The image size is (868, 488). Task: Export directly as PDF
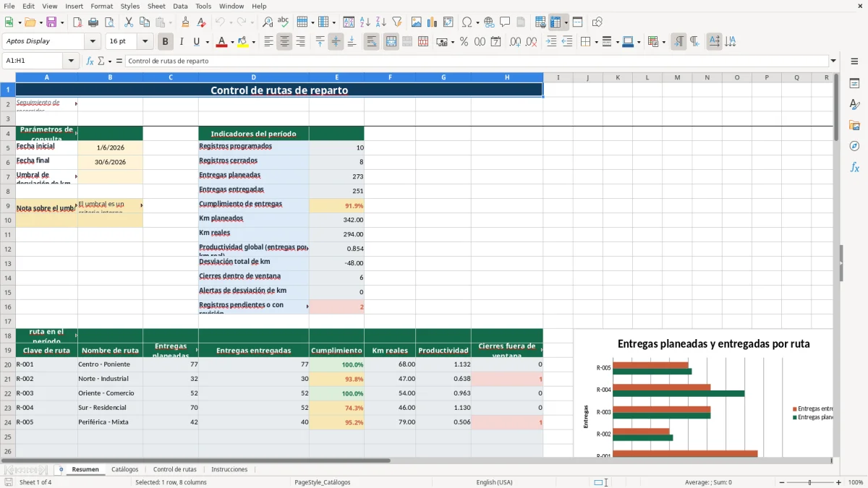77,22
